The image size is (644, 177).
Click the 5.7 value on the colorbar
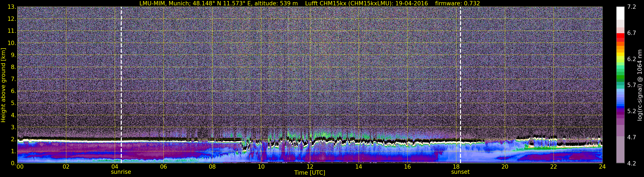pos(632,85)
